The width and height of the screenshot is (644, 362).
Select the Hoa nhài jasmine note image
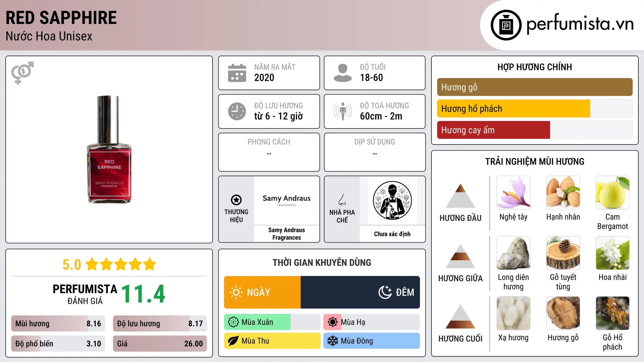coord(613,253)
